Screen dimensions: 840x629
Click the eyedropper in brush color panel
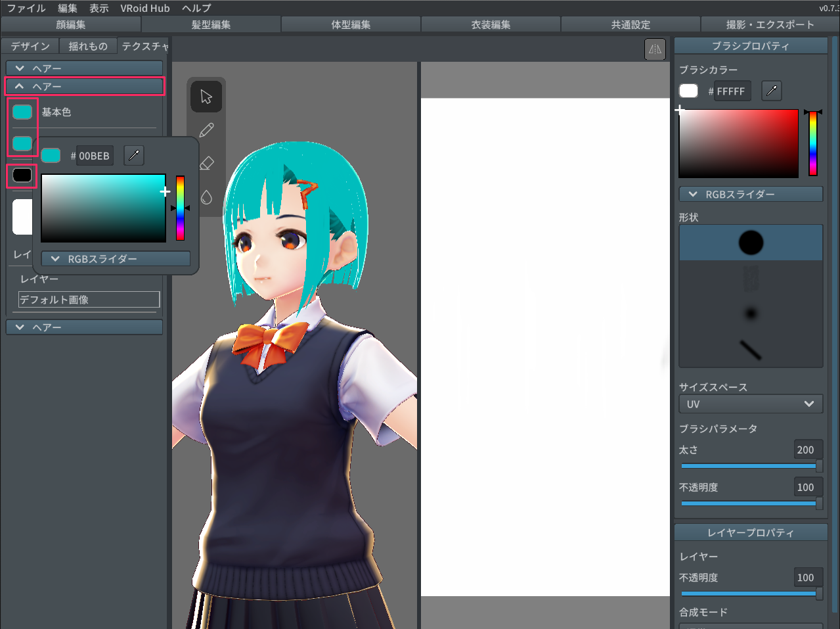(771, 91)
